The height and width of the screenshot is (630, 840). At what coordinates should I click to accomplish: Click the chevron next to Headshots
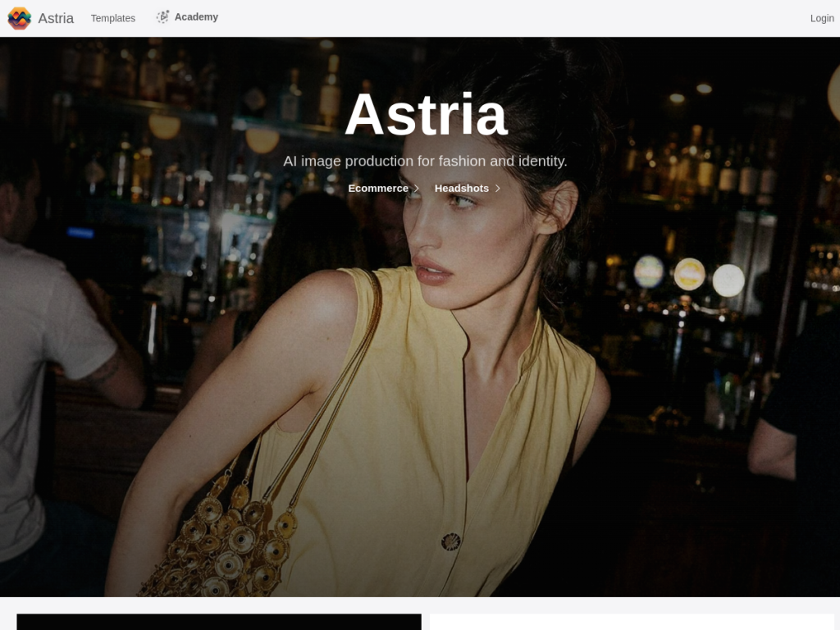click(x=497, y=188)
